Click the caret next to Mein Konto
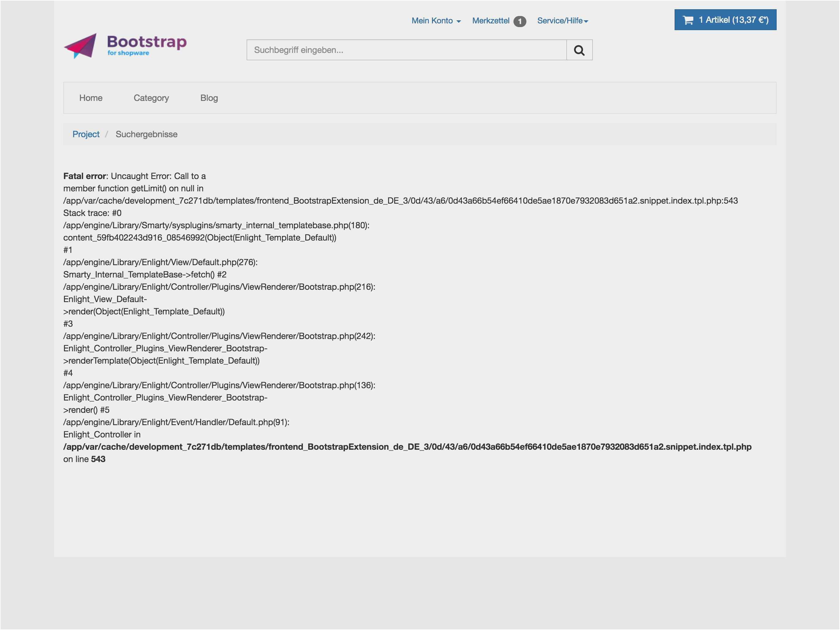The width and height of the screenshot is (840, 630). click(459, 22)
